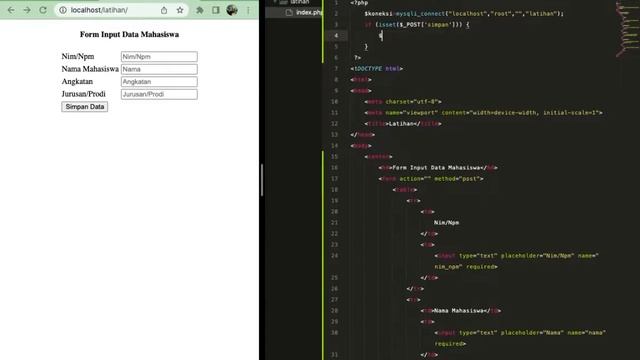Select index.php in the editor sidebar
The height and width of the screenshot is (360, 640).
tap(304, 13)
